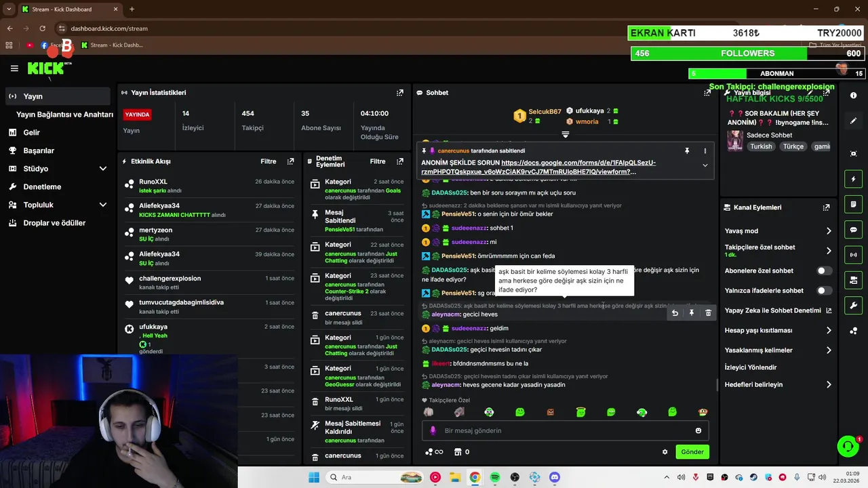Open Droplar ve ödüller page
This screenshot has width=868, height=488.
(x=58, y=223)
